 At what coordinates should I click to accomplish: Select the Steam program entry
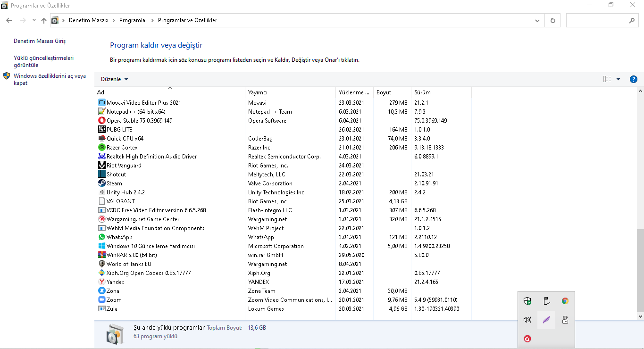click(114, 183)
